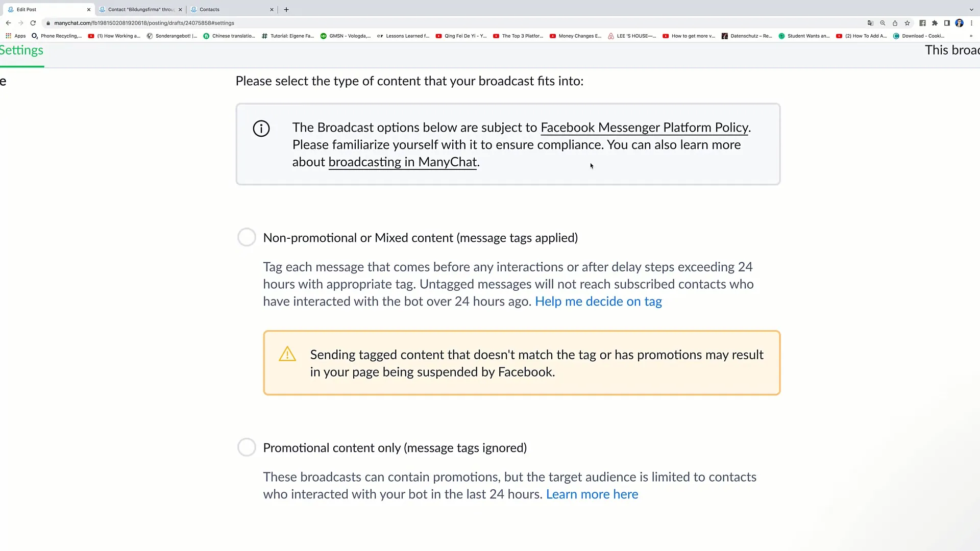This screenshot has width=980, height=551.
Task: Open the "Learn more here" link
Action: click(592, 494)
